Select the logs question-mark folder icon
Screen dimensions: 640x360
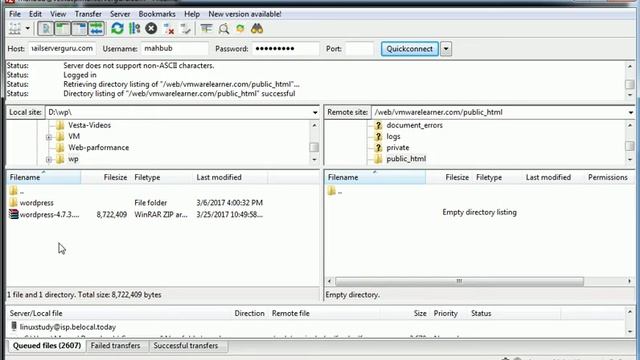[378, 136]
